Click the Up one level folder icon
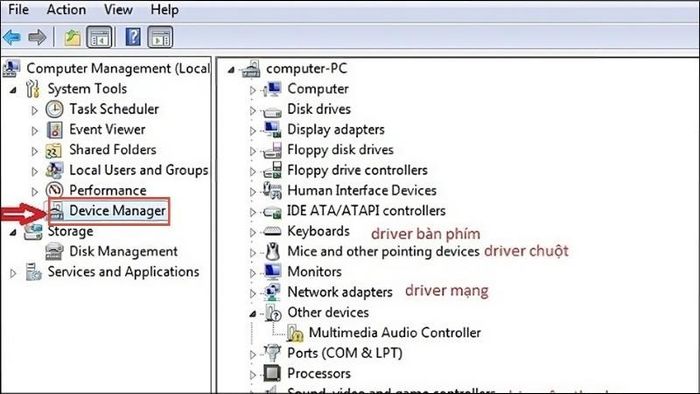Screen dimensions: 700x394 [x=72, y=37]
